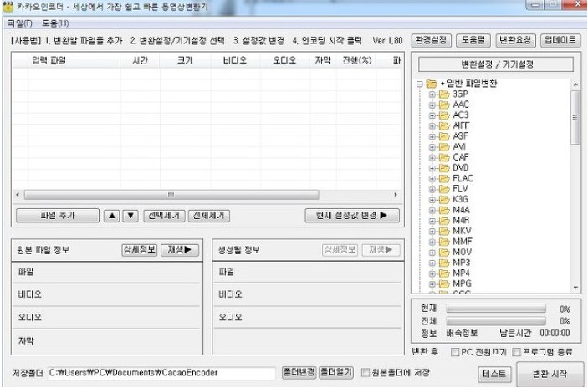
Task: Click the MPG folder icon
Action: coord(444,283)
